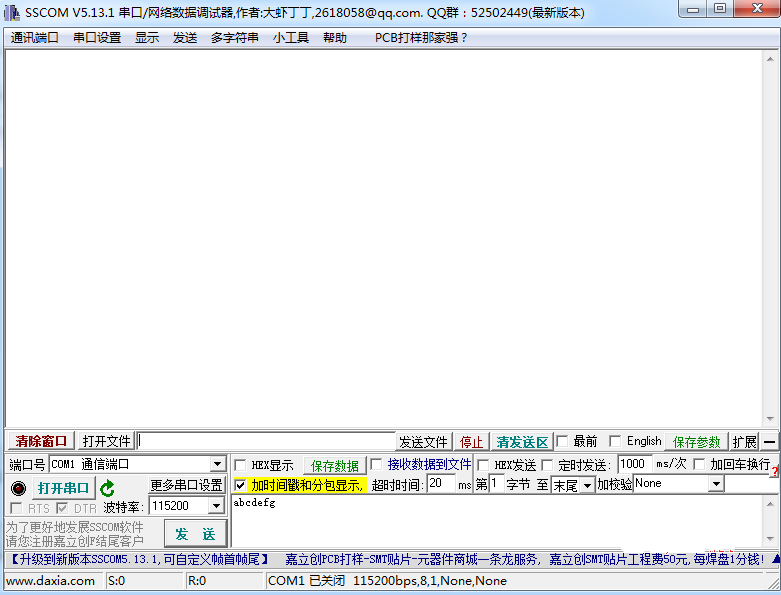Open the 波特率 115200 baud rate dropdown
This screenshot has height=595, width=781.
tap(216, 507)
